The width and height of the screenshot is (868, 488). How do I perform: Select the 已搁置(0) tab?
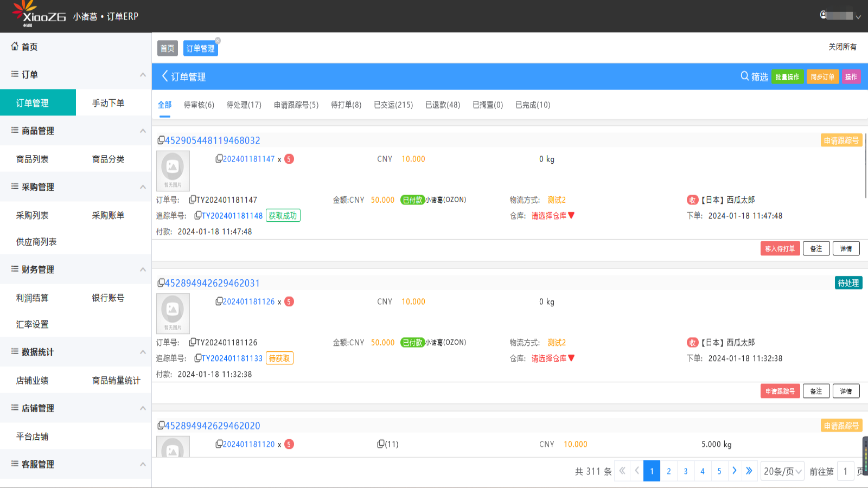pyautogui.click(x=488, y=105)
